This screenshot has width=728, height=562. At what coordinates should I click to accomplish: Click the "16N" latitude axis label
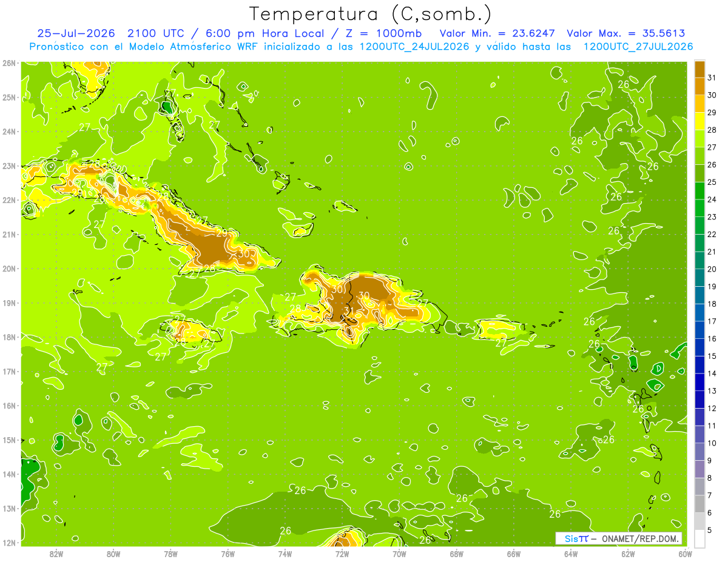click(x=9, y=406)
